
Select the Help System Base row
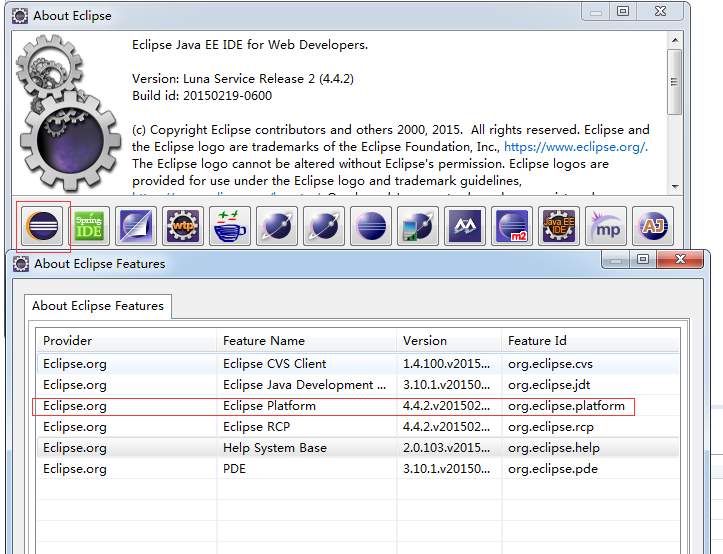point(358,448)
